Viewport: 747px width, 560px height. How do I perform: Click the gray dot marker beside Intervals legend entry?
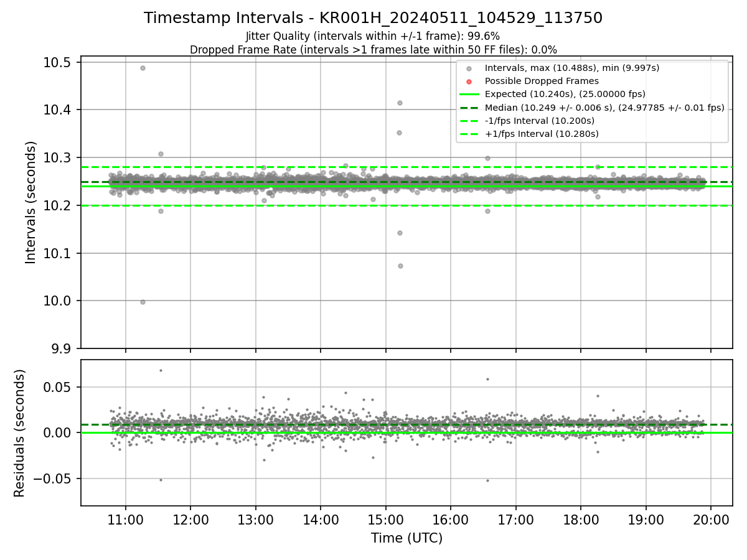pos(469,68)
